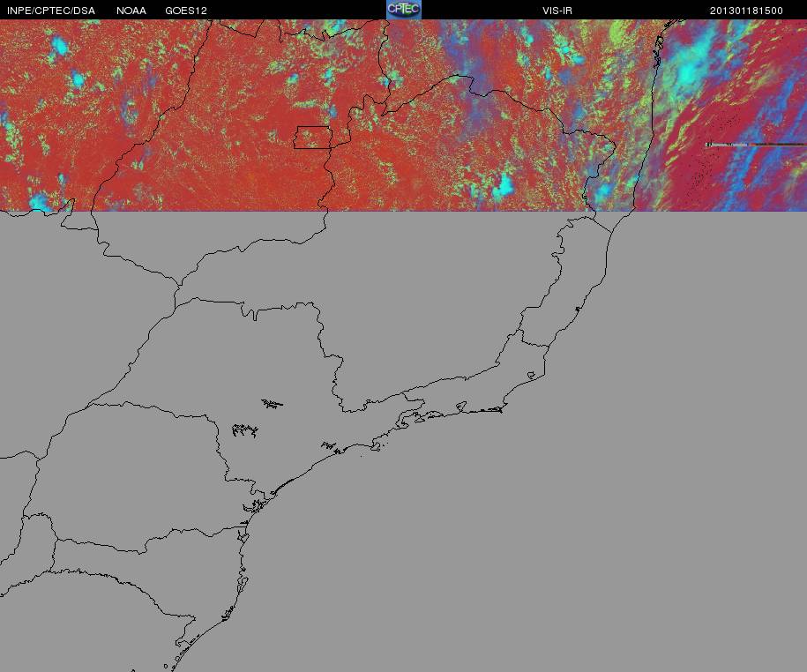Click the upper reservoir outline in São Paulo state
The image size is (807, 672).
pyautogui.click(x=273, y=404)
